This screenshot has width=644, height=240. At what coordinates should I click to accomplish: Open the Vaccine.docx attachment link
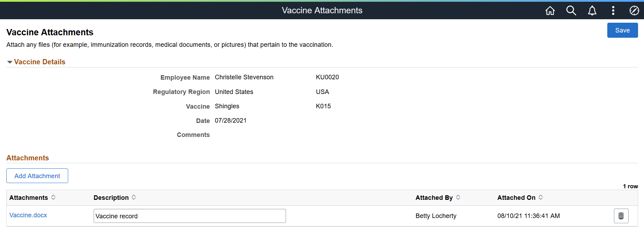[28, 215]
